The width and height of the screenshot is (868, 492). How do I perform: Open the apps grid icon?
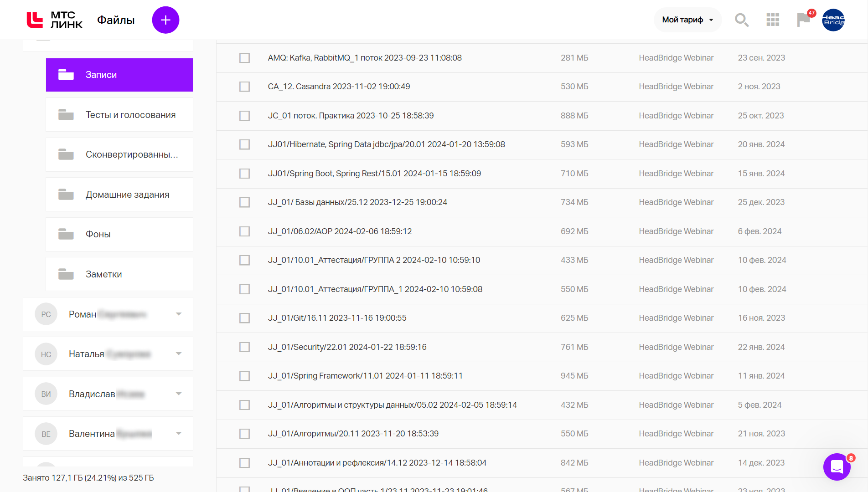click(x=773, y=20)
